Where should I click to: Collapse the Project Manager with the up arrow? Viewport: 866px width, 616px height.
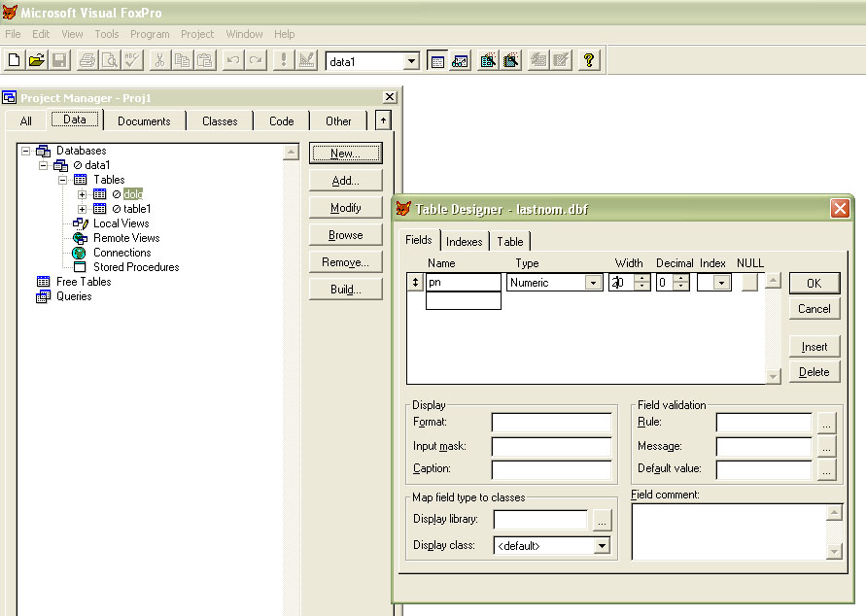[x=383, y=120]
